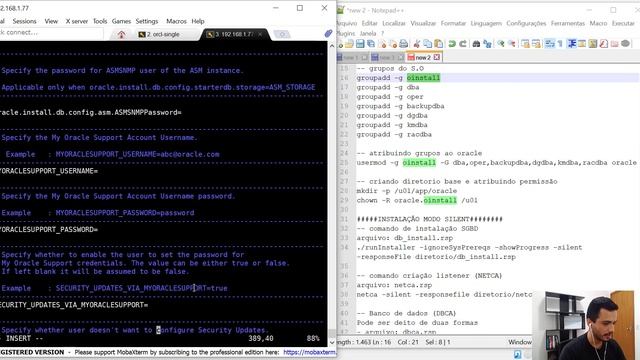Open the home tab icon in MobaXterm
Viewport: 640px width, 360px height.
(x=121, y=35)
